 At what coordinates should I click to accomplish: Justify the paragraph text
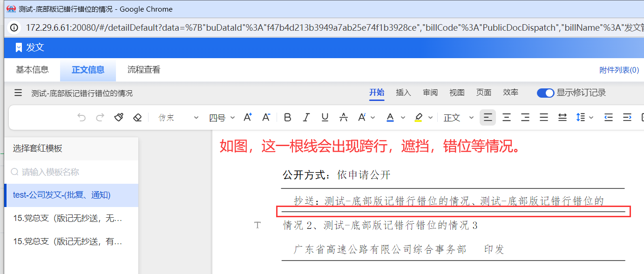coord(544,118)
